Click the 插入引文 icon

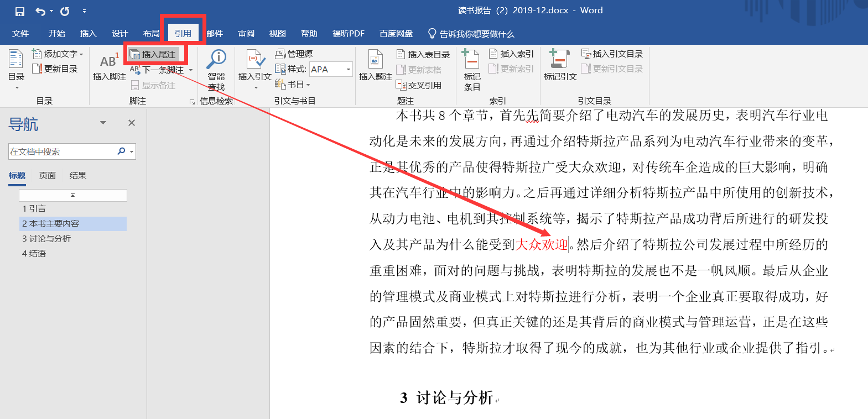coord(255,60)
